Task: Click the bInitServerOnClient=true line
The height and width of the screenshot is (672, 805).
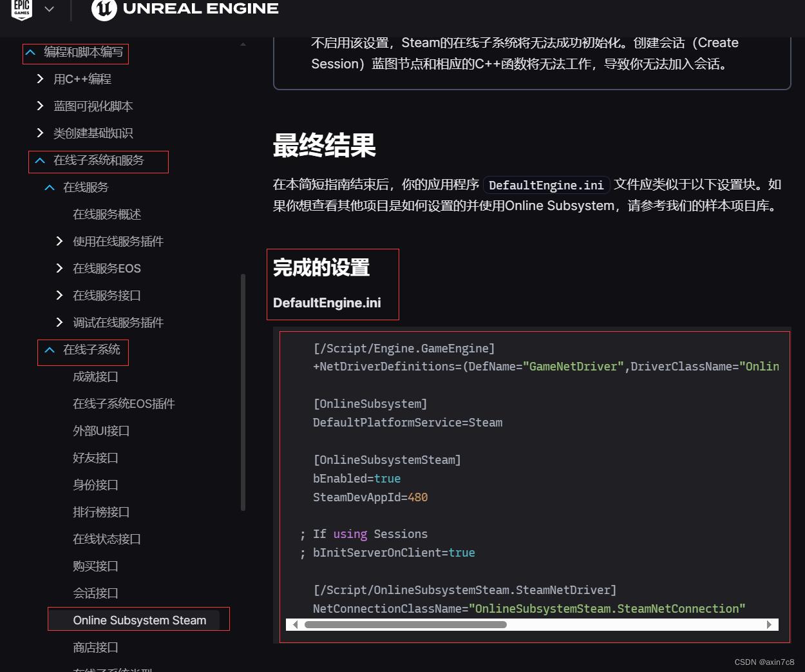Action: click(x=387, y=553)
